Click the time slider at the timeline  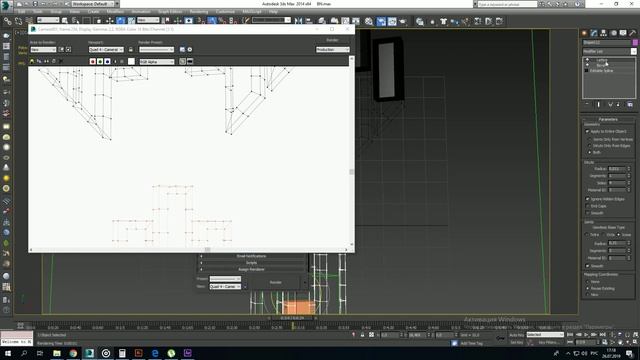tap(292, 318)
